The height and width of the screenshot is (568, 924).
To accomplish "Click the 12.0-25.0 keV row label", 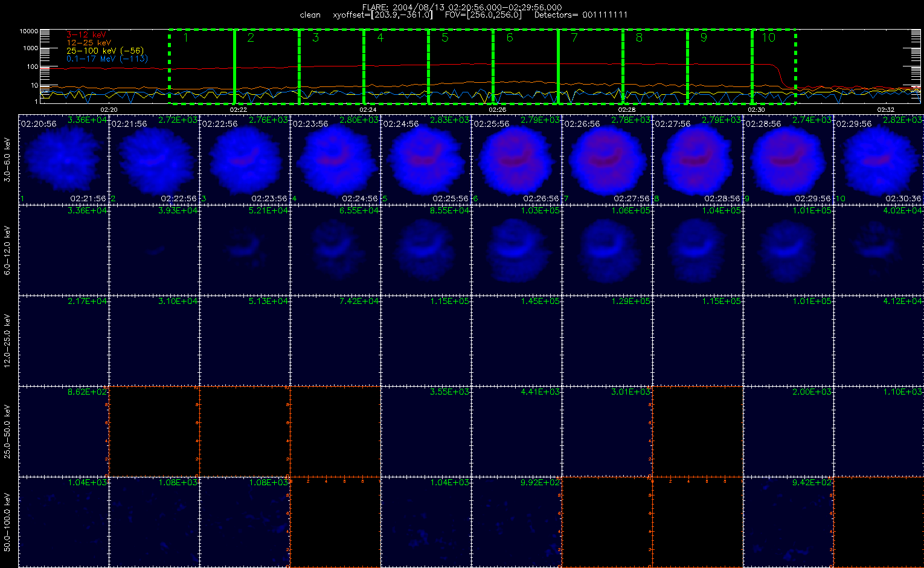I will pos(7,341).
